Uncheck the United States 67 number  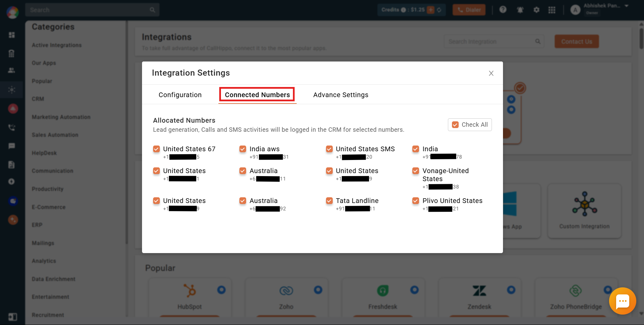tap(156, 149)
